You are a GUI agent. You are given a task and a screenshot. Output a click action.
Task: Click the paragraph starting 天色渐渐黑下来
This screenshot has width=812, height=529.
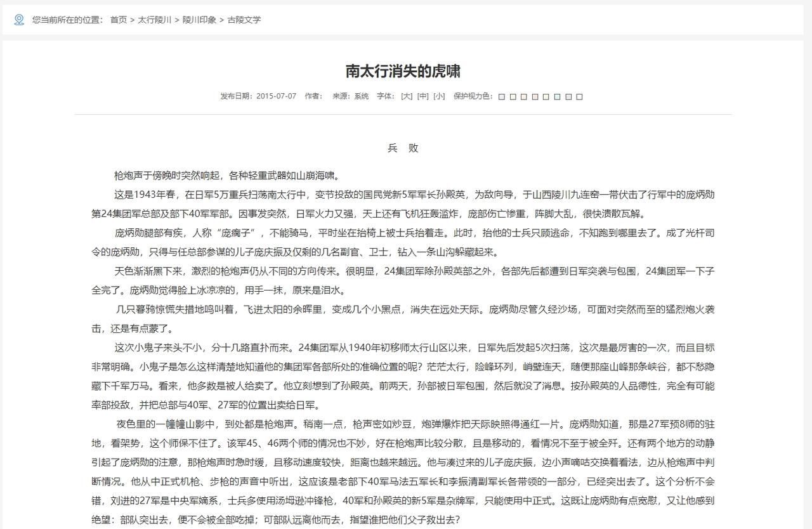pos(403,281)
